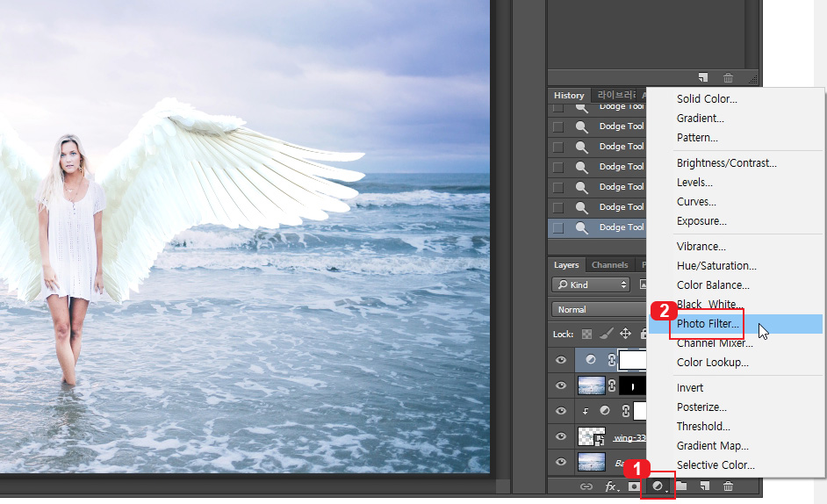
Task: Choose Black & White... from the menu
Action: [710, 305]
